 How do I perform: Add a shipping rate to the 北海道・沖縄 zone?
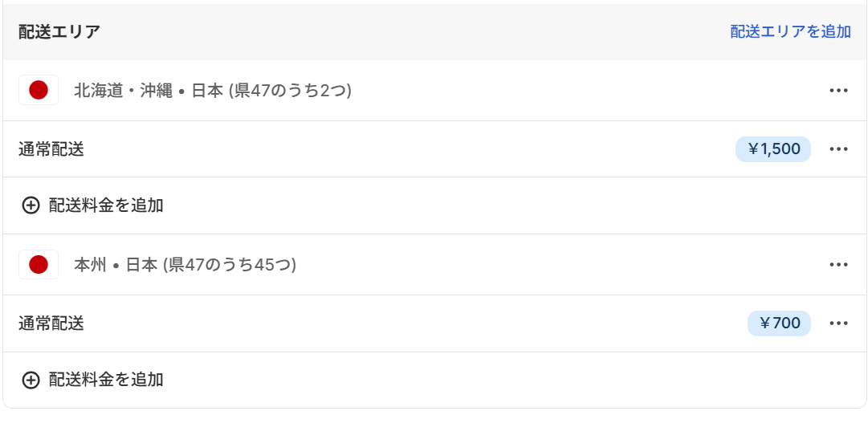point(106,205)
